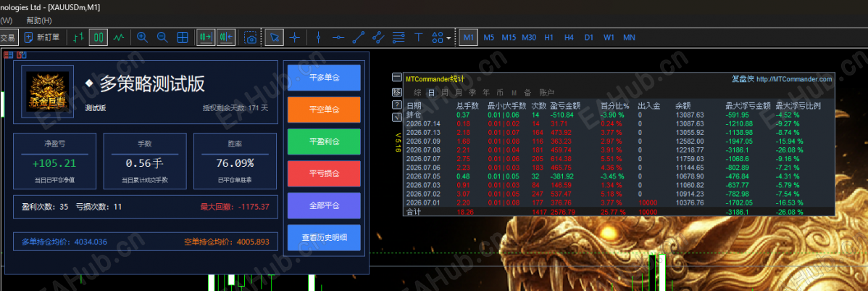Select the M1 timeframe

(469, 37)
